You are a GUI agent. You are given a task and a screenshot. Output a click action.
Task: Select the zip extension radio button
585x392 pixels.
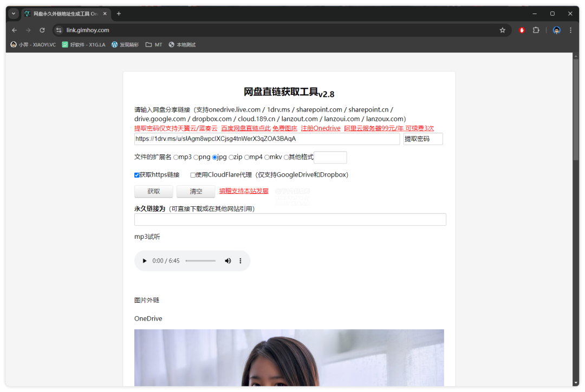[231, 158]
